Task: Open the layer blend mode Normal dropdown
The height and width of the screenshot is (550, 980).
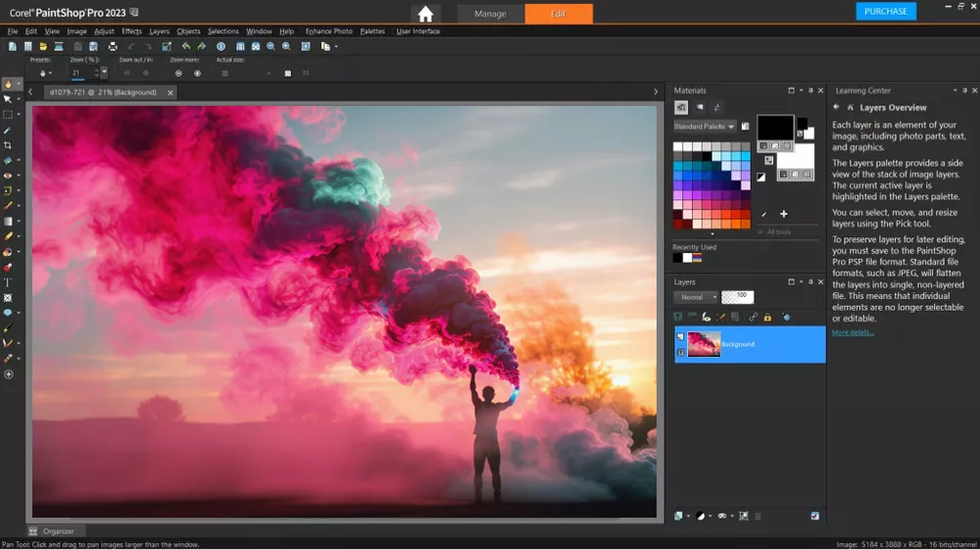Action: (696, 297)
